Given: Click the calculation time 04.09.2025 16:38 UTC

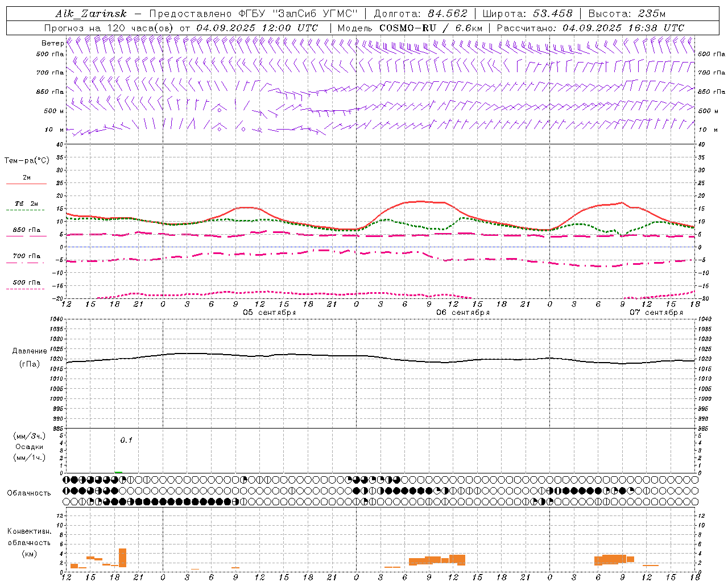Looking at the screenshot, I should [623, 28].
